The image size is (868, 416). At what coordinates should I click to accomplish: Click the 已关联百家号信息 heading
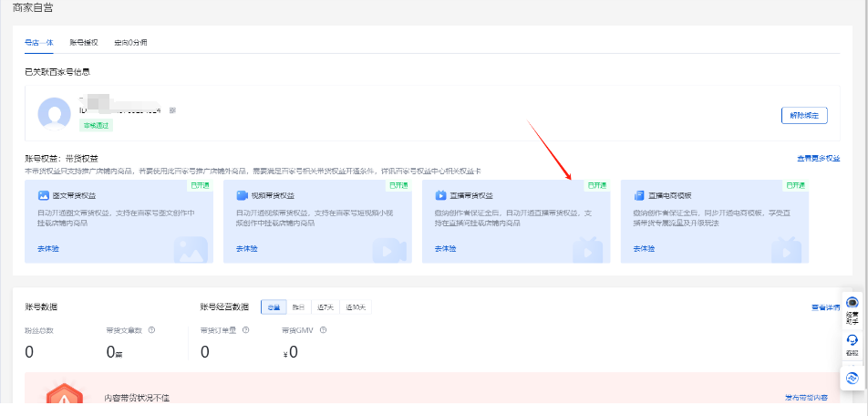[x=57, y=72]
